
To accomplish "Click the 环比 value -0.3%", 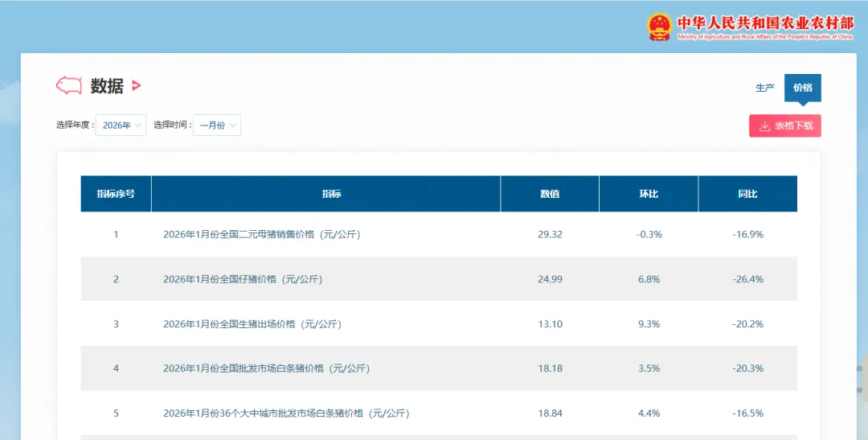I will [x=649, y=234].
